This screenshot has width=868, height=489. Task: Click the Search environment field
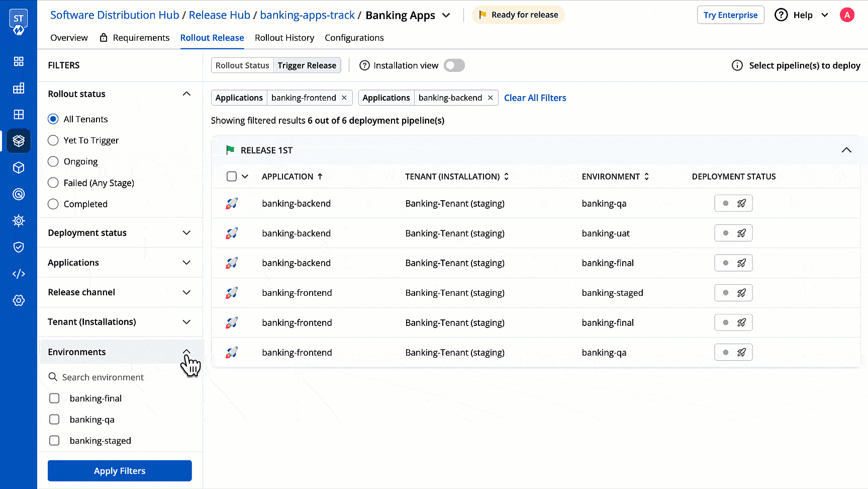point(103,377)
